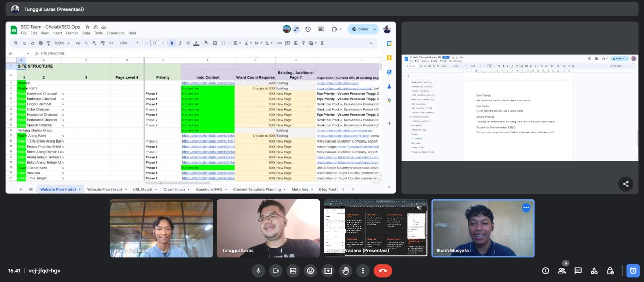Select Tunggul Laras video thumbnail
The width and height of the screenshot is (644, 282).
(x=268, y=229)
